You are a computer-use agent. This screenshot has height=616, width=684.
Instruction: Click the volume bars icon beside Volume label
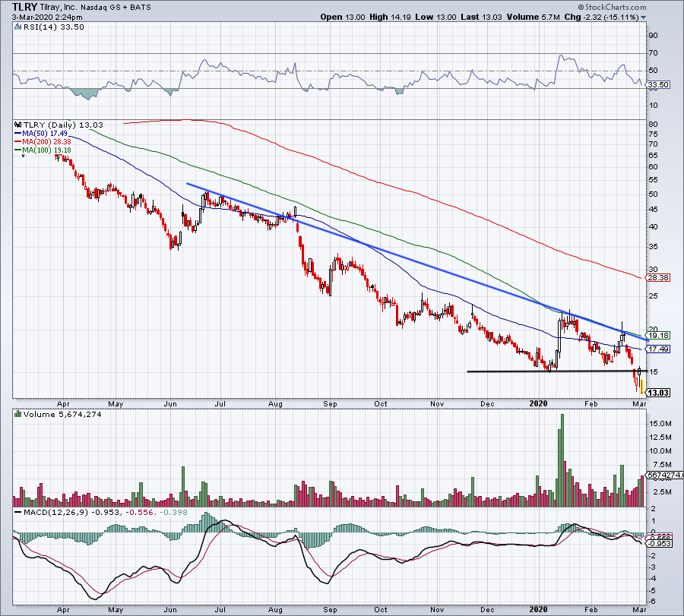(18, 416)
